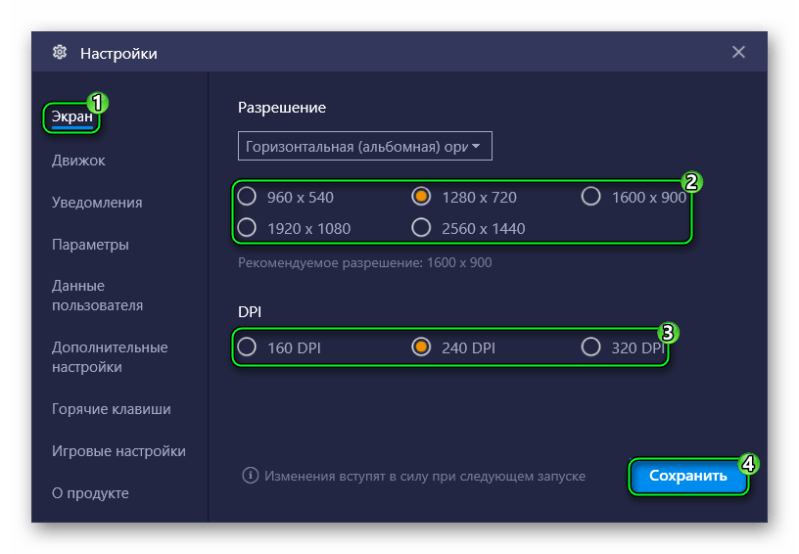Click the info icon beside restart notice
The image size is (799, 554).
pos(250,476)
